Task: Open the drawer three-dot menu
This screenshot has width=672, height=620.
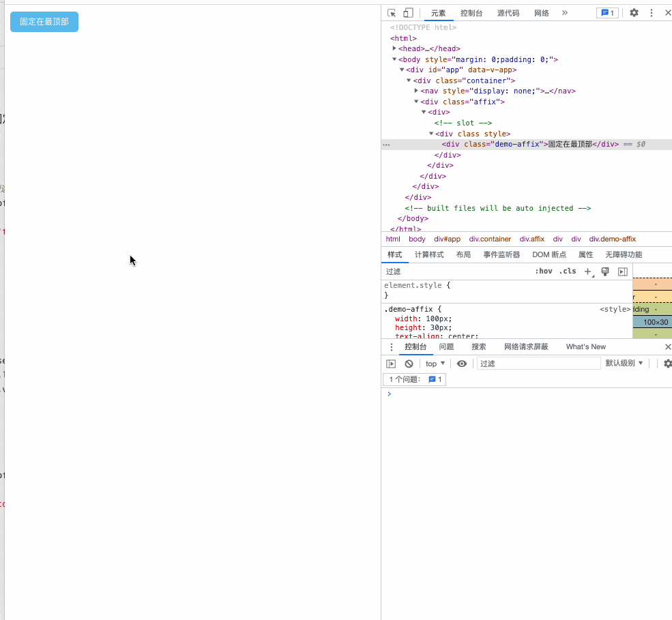Action: [392, 347]
